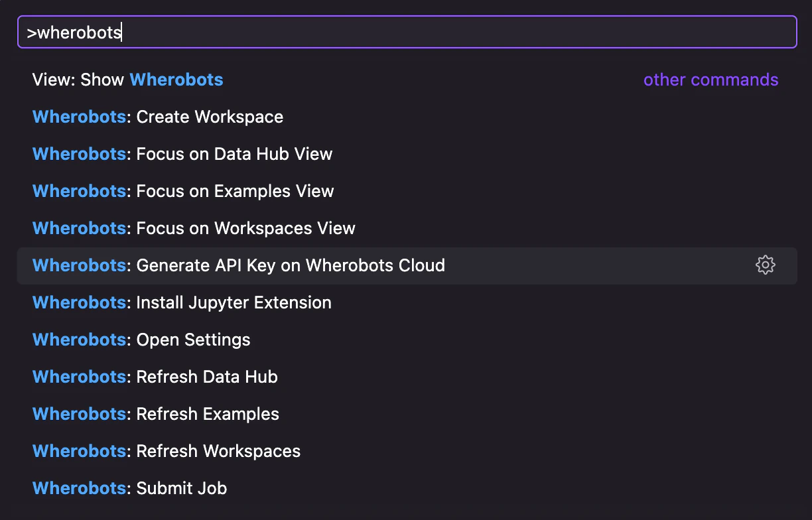
Task: Click the purple "other commands" label
Action: (710, 80)
